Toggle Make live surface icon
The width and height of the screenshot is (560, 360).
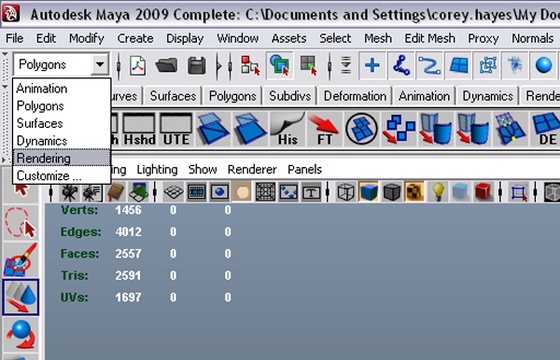[x=488, y=65]
